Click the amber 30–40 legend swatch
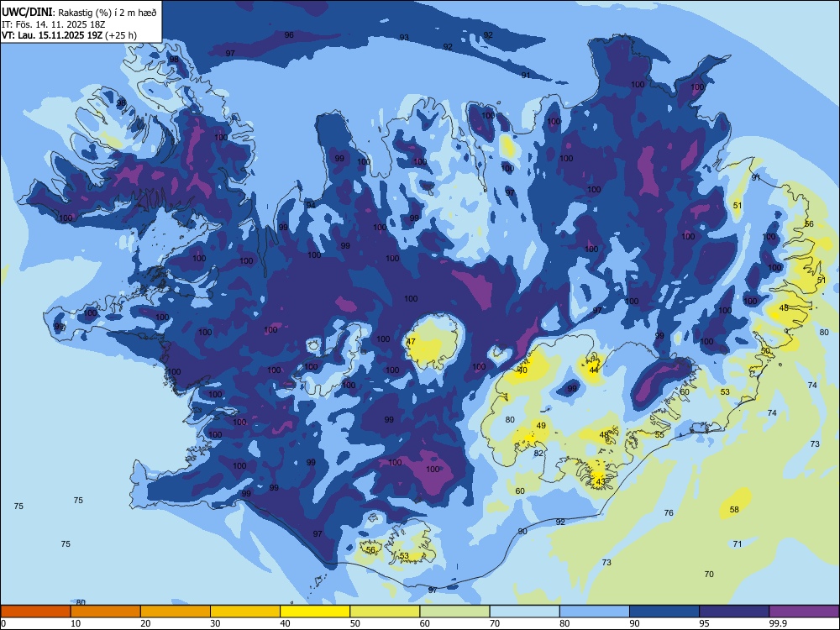The width and height of the screenshot is (840, 630). [x=245, y=612]
